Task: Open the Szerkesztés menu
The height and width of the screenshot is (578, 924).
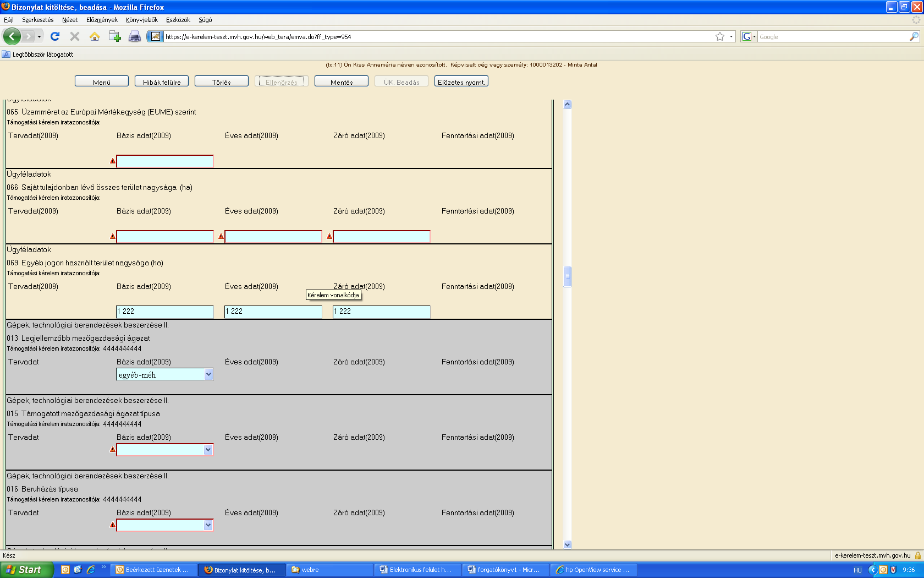Action: pos(38,20)
